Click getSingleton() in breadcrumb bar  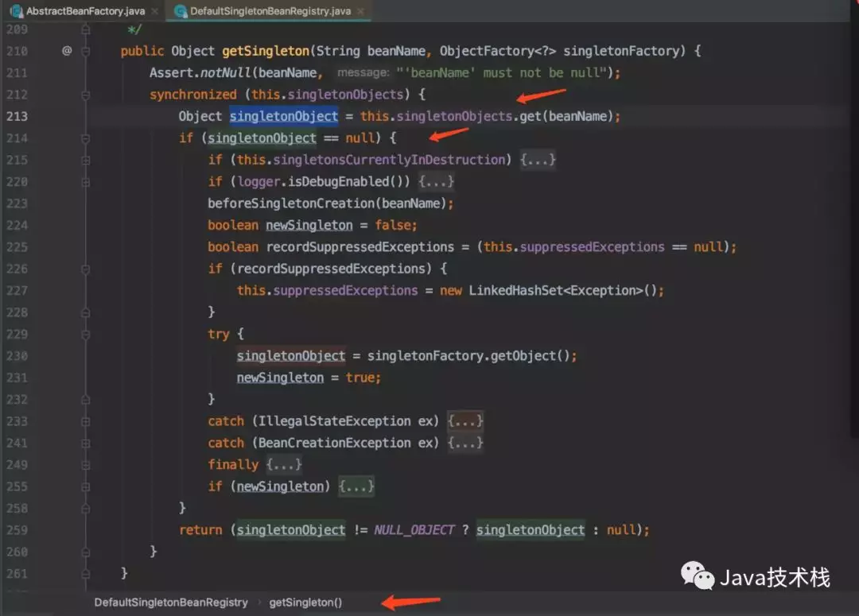[x=305, y=602]
